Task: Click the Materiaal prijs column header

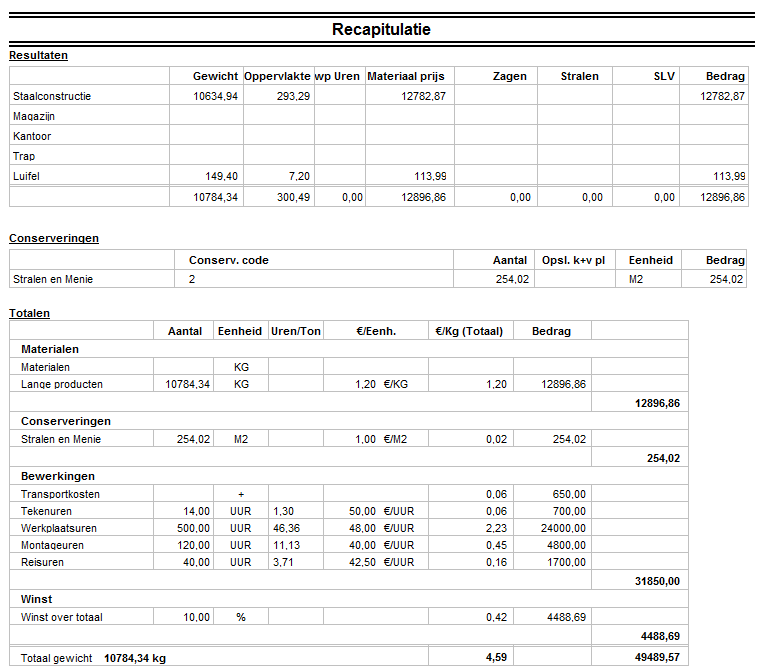Action: pos(406,76)
